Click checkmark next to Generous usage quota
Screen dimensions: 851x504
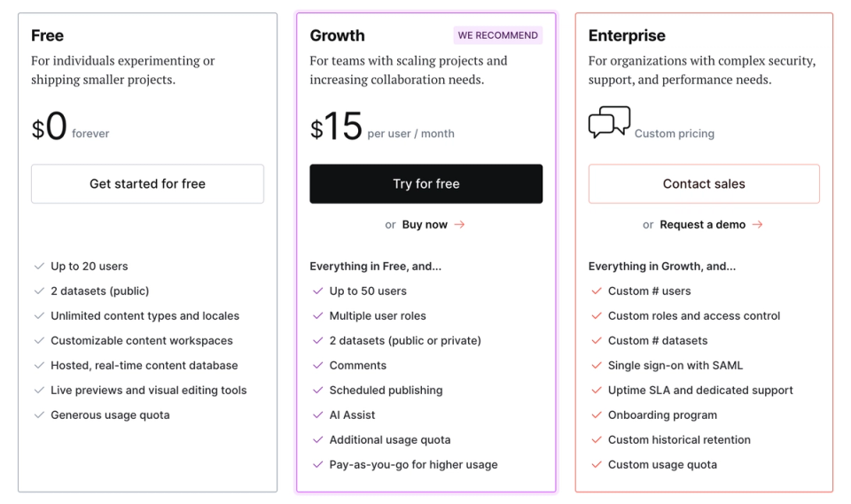(39, 415)
